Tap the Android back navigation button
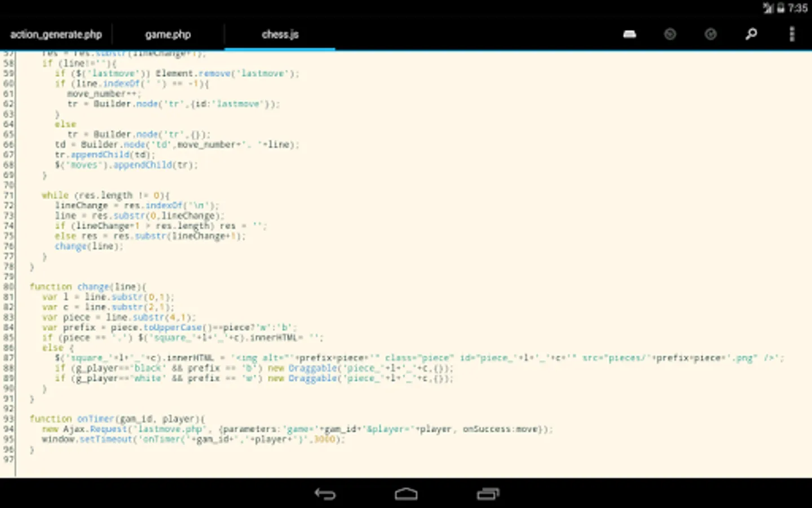The height and width of the screenshot is (508, 812). click(x=325, y=494)
